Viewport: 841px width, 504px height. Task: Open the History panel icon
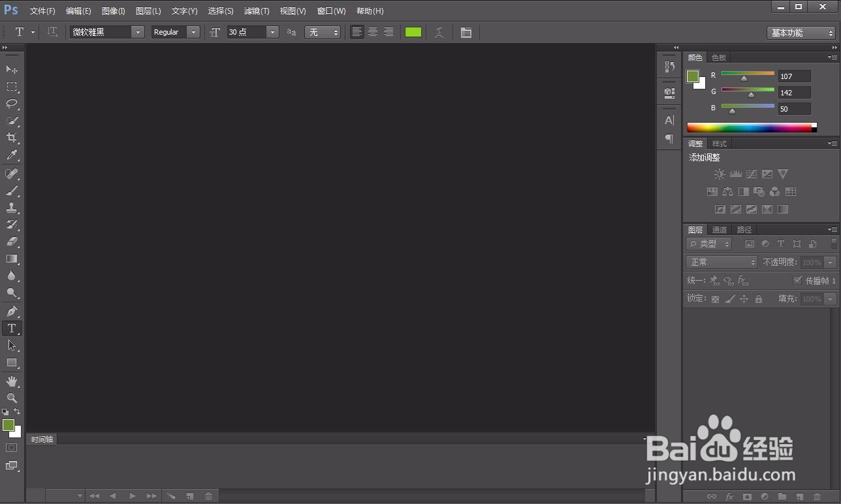669,67
